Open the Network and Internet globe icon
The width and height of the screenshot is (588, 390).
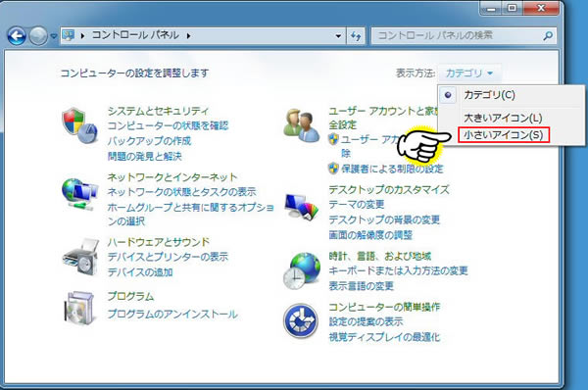point(80,194)
